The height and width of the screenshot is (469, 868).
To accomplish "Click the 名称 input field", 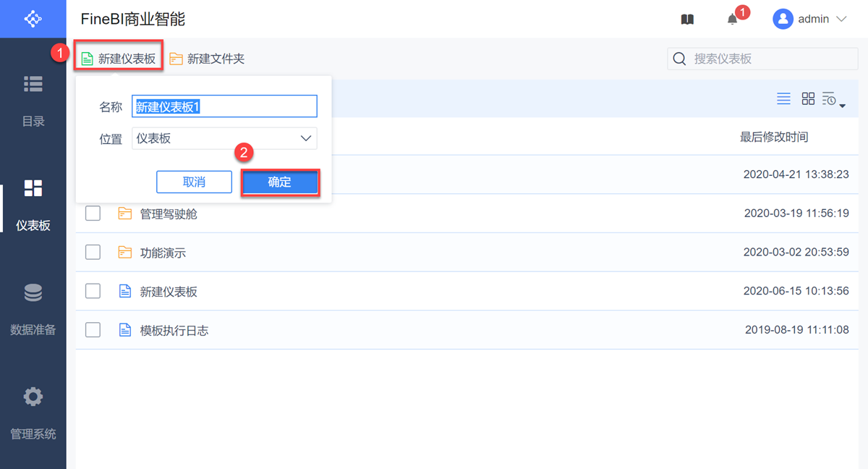I will point(224,106).
